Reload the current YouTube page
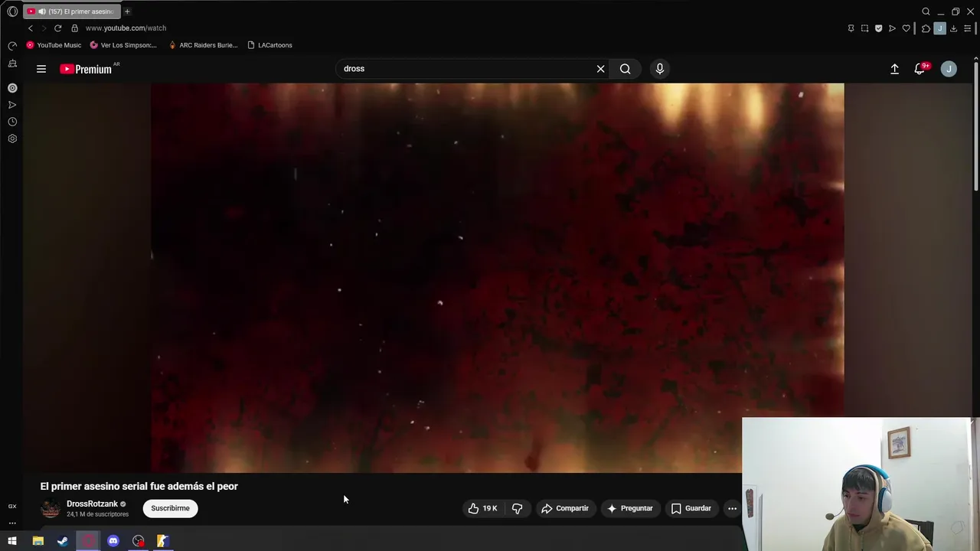Screen dimensions: 980x551 point(57,28)
